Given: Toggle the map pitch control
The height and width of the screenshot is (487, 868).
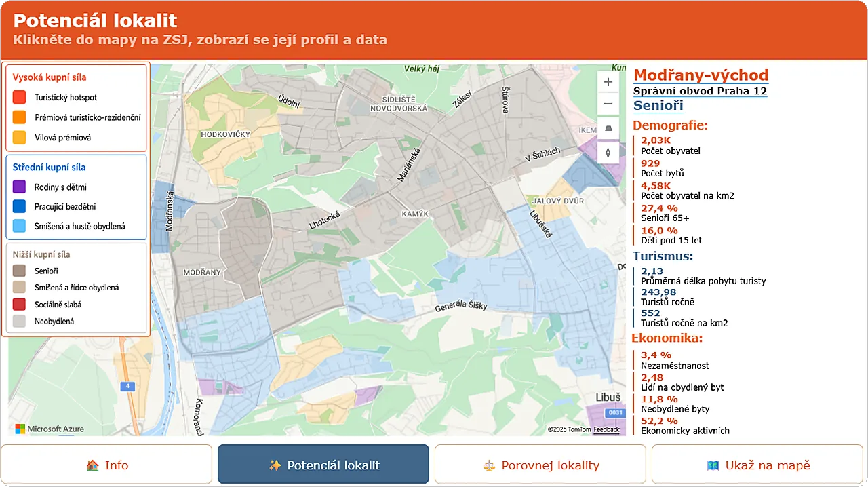Looking at the screenshot, I should pyautogui.click(x=608, y=128).
